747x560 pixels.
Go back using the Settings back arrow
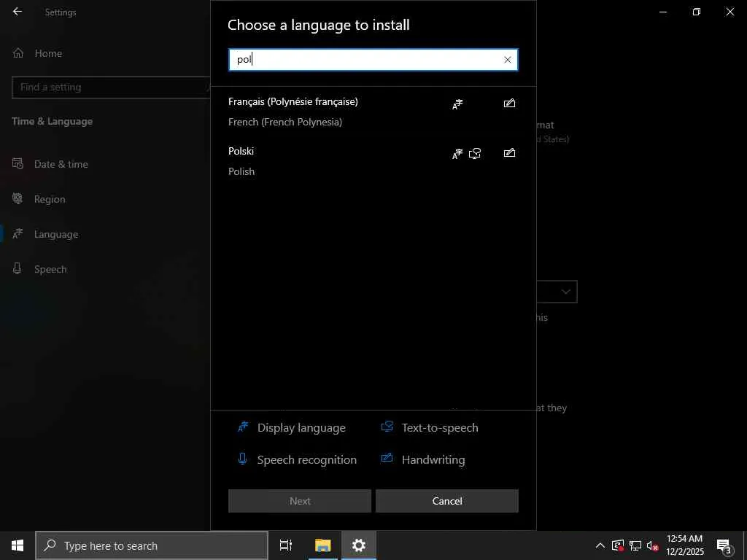tap(18, 12)
